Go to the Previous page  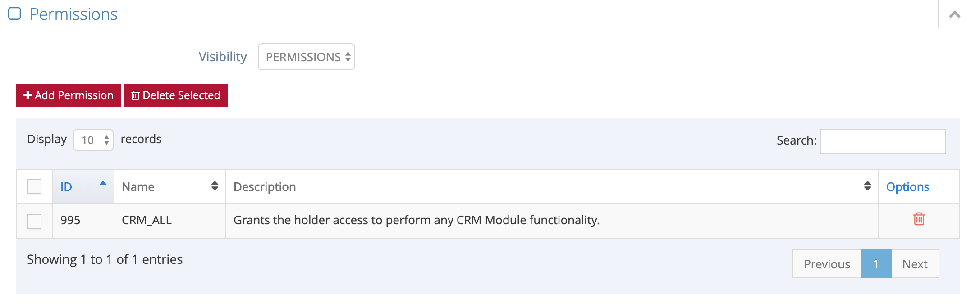point(827,264)
